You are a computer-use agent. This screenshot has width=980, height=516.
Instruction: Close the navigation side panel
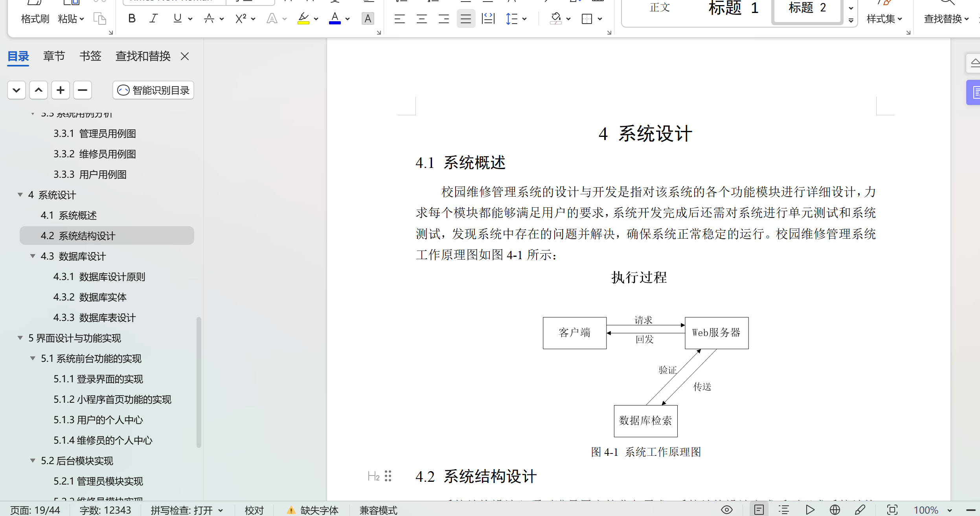point(185,56)
